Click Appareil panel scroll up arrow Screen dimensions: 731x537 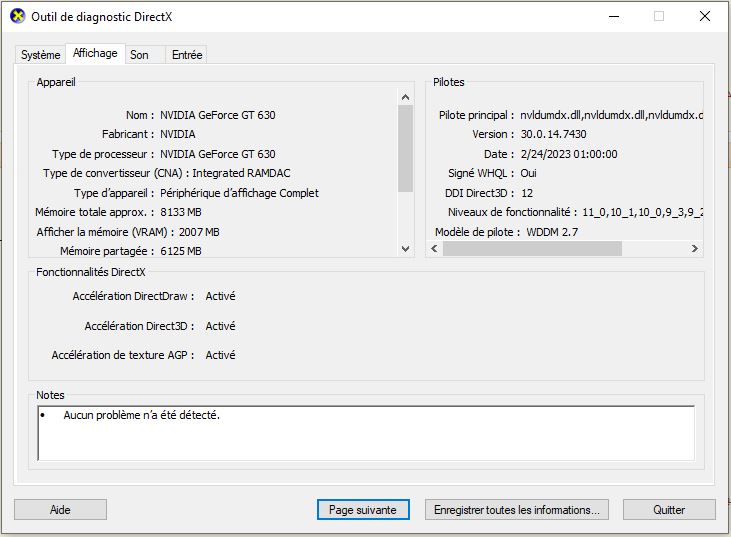pos(405,97)
